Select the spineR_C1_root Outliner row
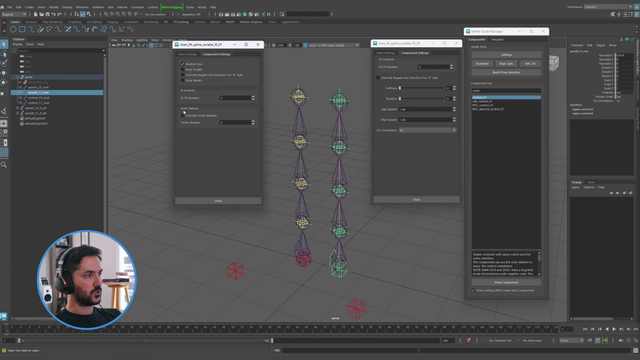The height and width of the screenshot is (360, 640). pos(57,93)
